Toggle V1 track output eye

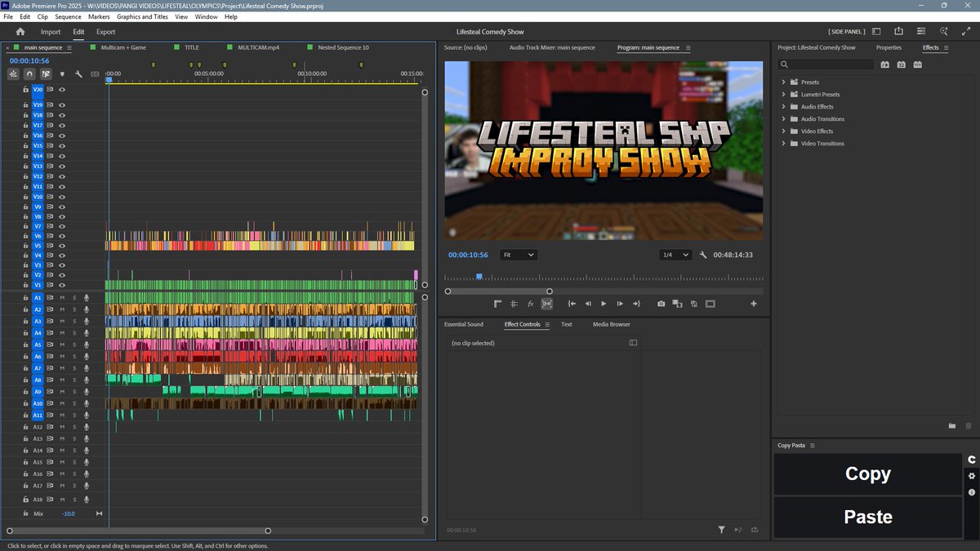tap(61, 285)
